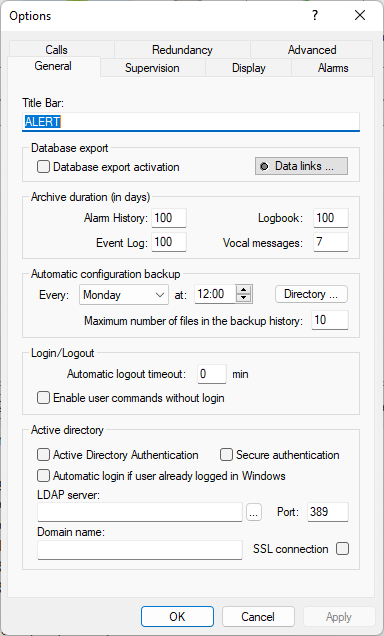This screenshot has height=636, width=384.
Task: Toggle Secure authentication checkbox
Action: [x=226, y=455]
